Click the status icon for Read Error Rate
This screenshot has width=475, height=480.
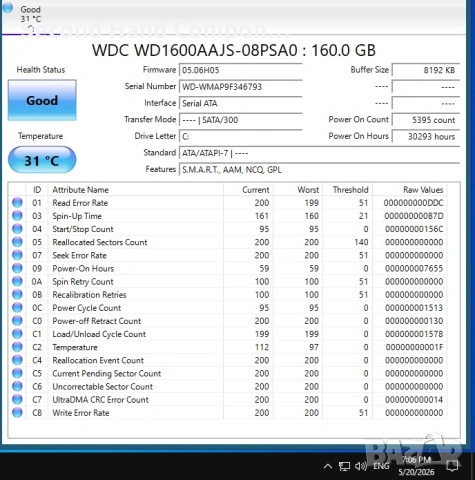click(x=17, y=203)
